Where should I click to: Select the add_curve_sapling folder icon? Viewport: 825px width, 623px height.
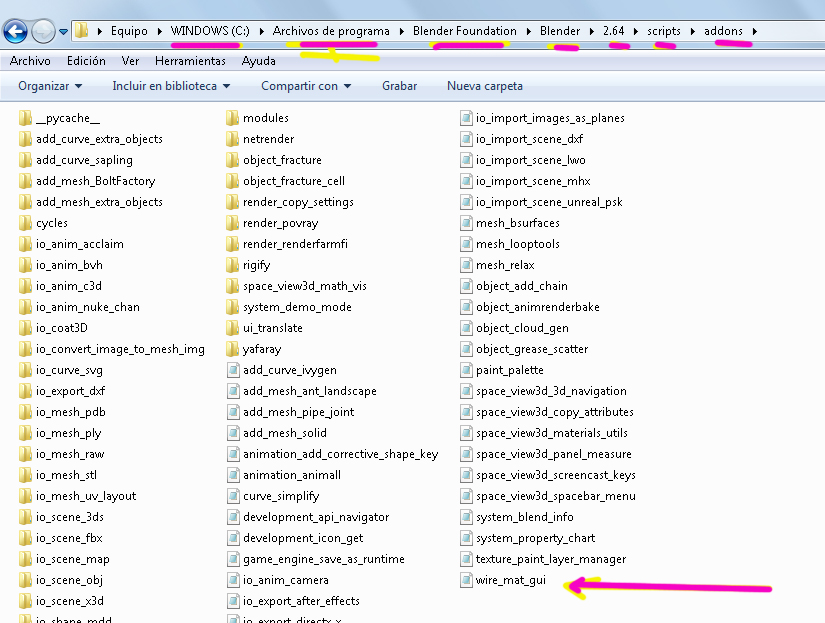click(25, 160)
